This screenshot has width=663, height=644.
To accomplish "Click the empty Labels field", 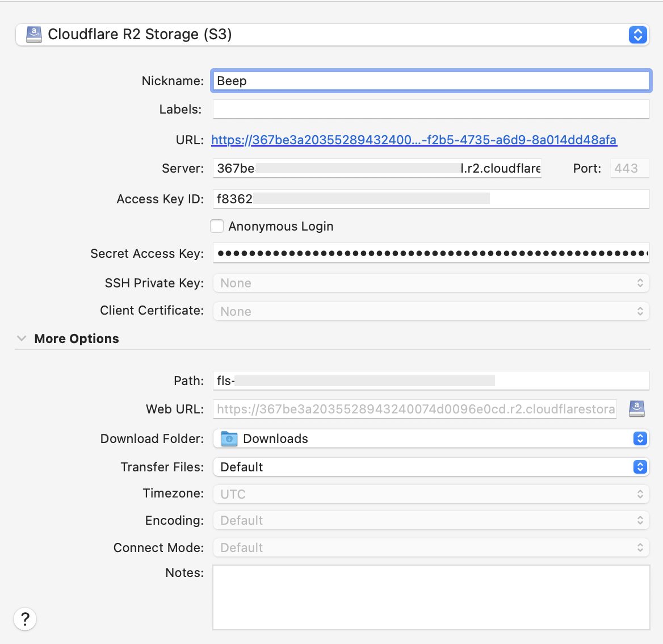I will click(x=431, y=109).
